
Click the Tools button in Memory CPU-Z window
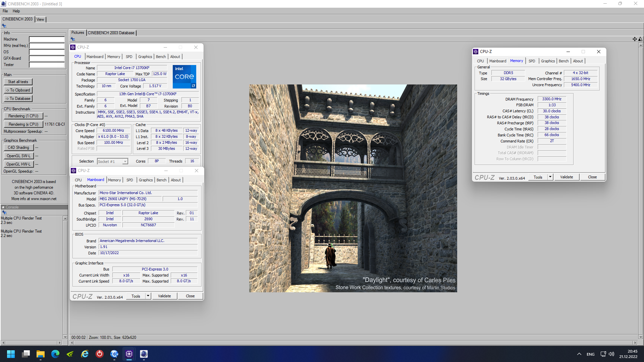coord(538,177)
